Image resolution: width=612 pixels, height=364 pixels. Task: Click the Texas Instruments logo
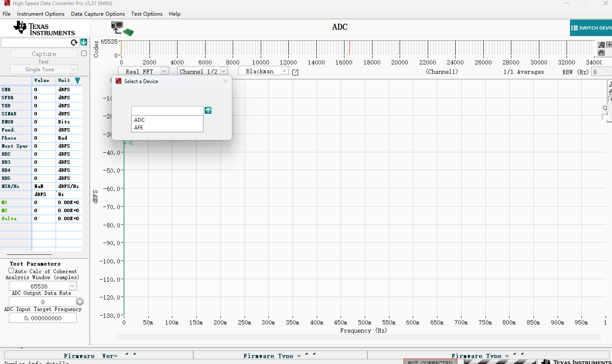pyautogui.click(x=44, y=29)
